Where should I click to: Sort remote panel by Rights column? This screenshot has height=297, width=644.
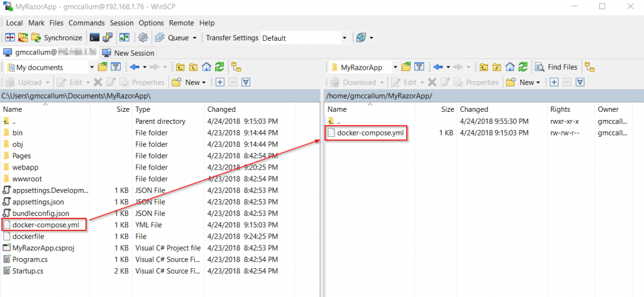pos(571,109)
